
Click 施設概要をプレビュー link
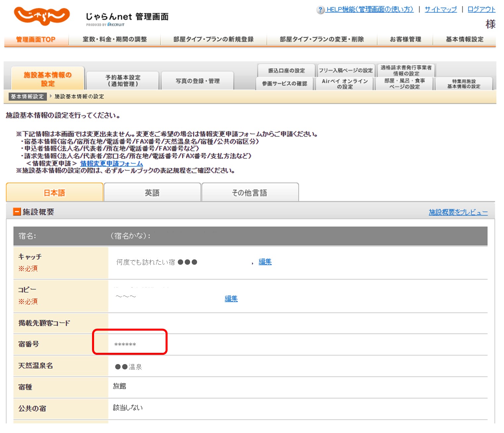tap(458, 212)
